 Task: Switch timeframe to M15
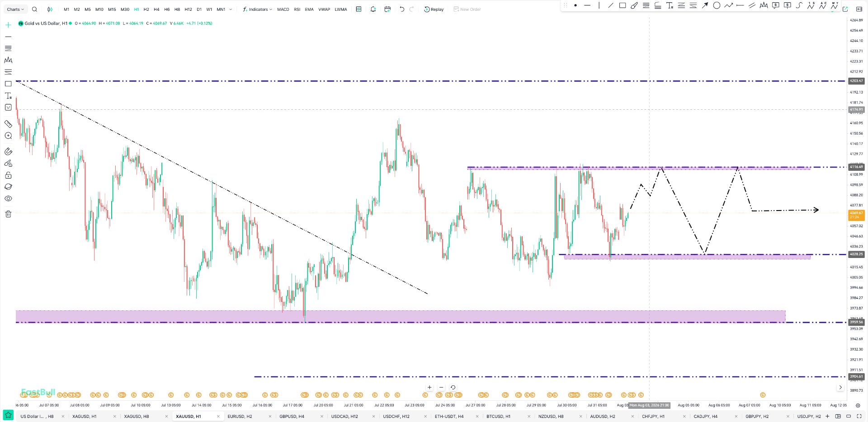[112, 9]
